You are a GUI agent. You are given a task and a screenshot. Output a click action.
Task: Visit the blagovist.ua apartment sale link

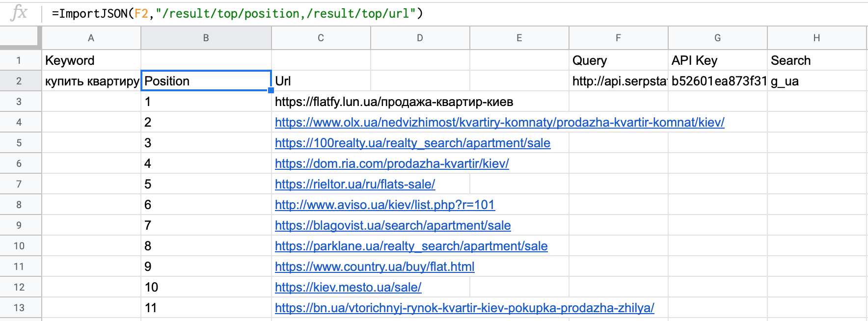tap(392, 225)
